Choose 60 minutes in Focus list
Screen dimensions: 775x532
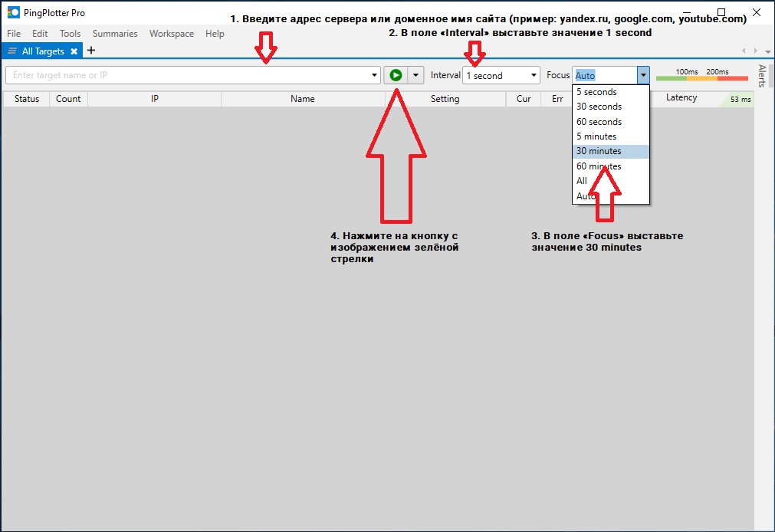click(611, 166)
